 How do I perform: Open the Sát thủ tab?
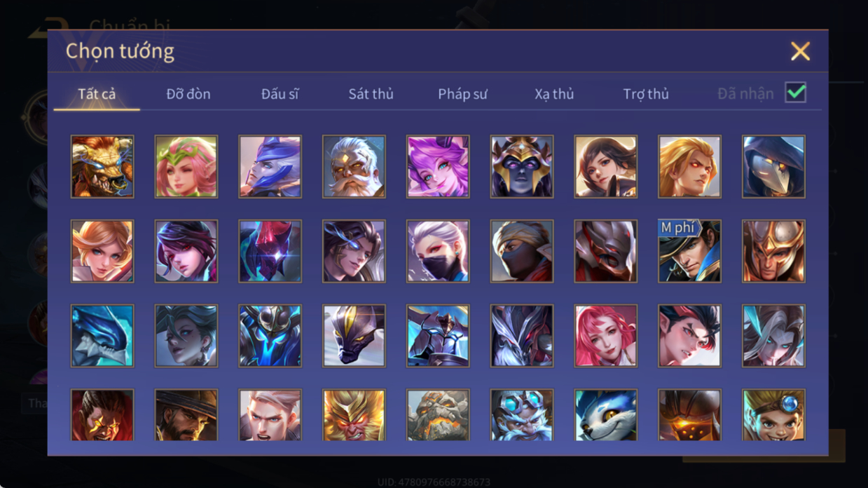371,94
